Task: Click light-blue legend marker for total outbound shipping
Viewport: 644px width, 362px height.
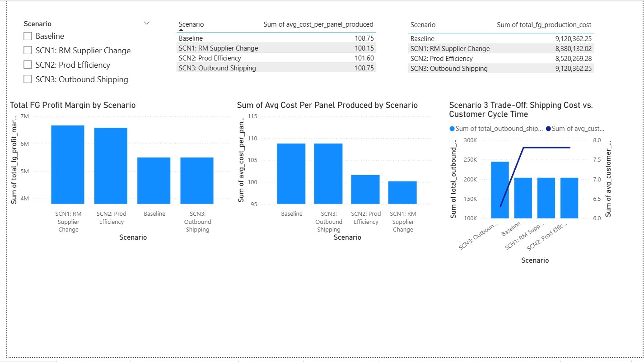Action: 452,129
